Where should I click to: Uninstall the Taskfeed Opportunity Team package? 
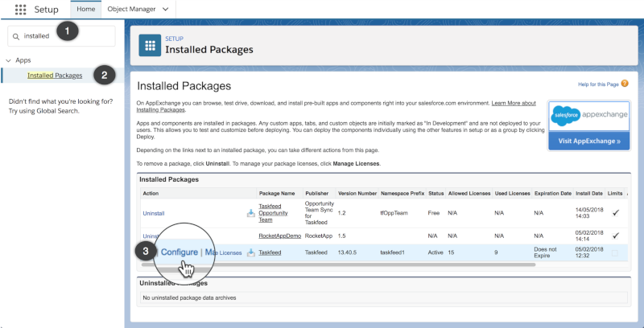pyautogui.click(x=154, y=213)
